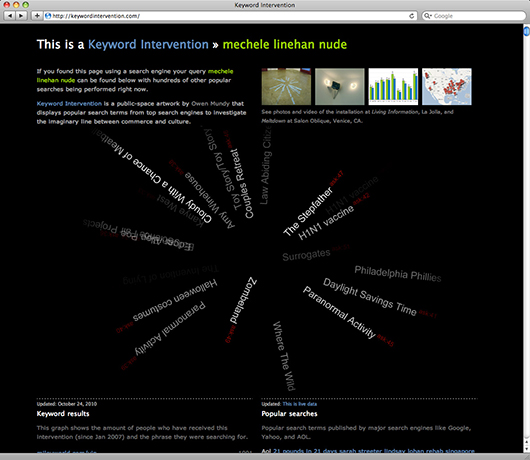Reload the page with the refresh icon
This screenshot has width=530, height=460.
[411, 16]
